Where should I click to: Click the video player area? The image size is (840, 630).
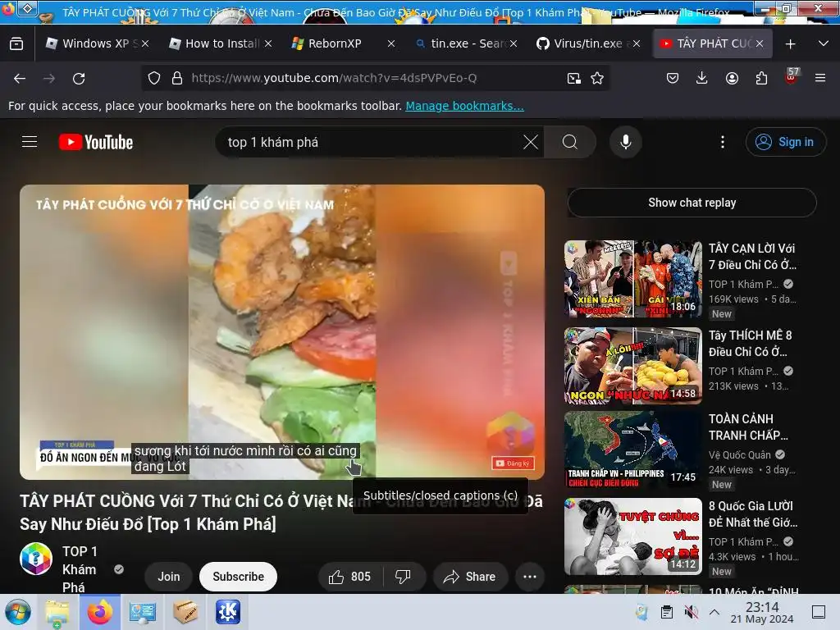point(282,332)
